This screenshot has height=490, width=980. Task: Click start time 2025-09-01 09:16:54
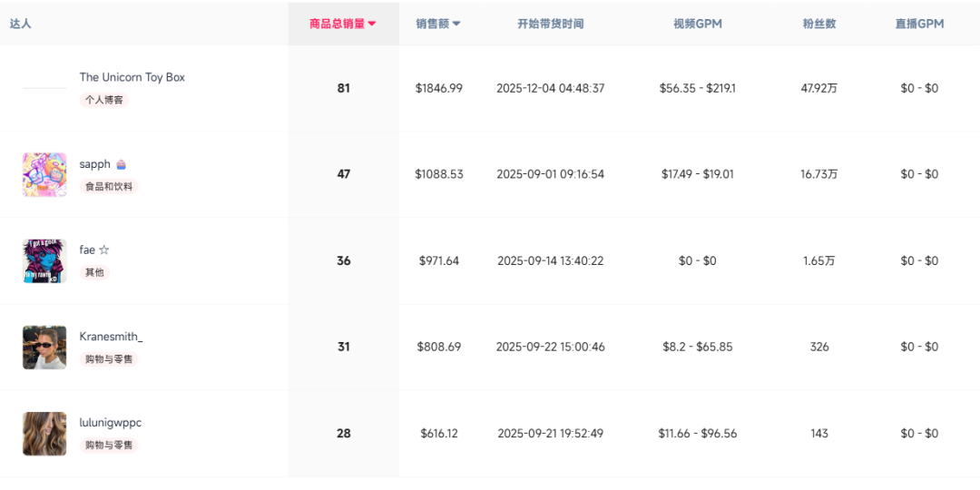551,174
